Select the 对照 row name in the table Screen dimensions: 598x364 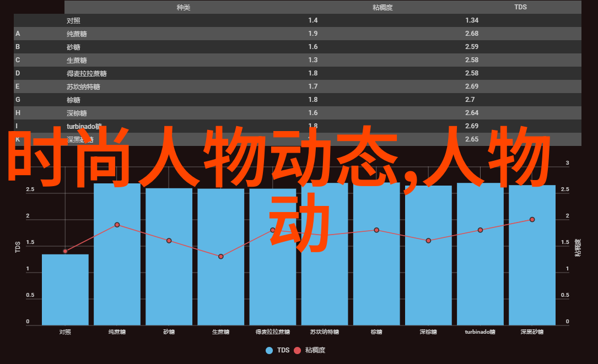click(x=73, y=20)
